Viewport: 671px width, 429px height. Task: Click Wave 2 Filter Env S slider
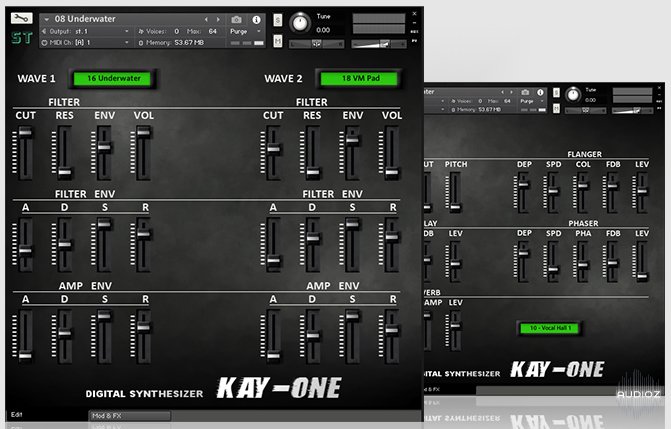coord(352,244)
